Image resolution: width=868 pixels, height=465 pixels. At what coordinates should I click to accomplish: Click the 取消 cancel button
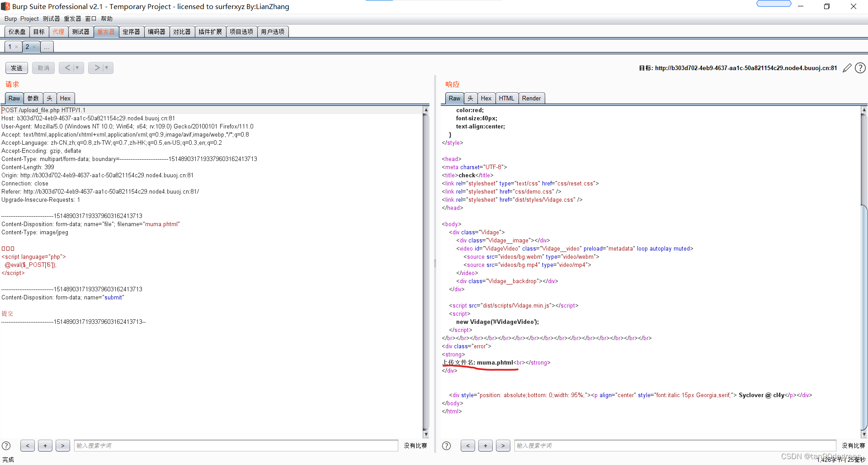(x=43, y=68)
